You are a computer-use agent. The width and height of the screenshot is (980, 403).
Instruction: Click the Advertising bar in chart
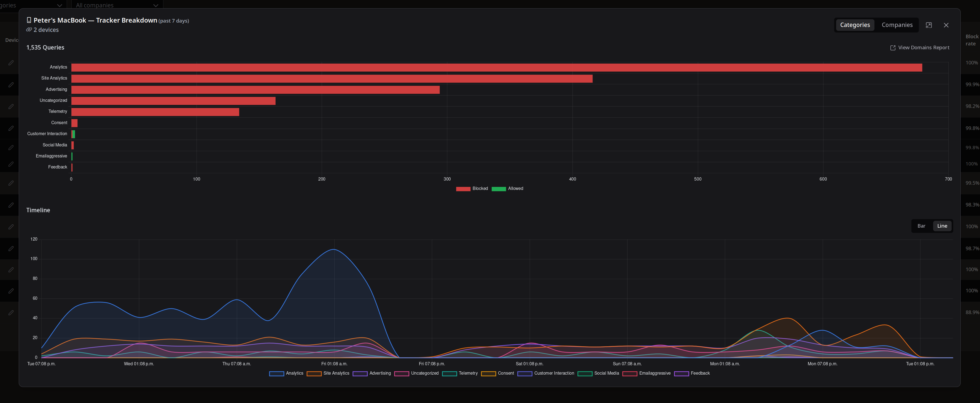[255, 90]
